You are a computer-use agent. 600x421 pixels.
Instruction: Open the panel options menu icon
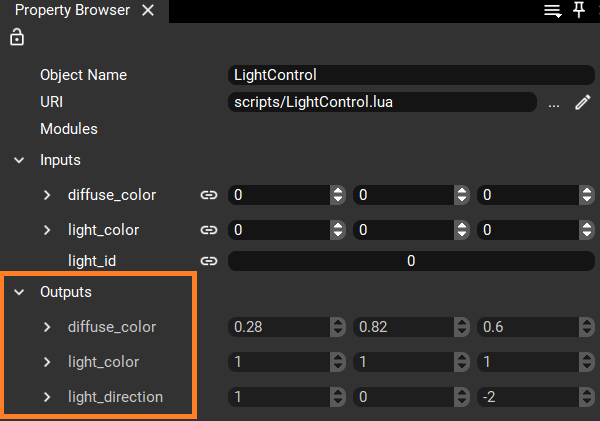pyautogui.click(x=552, y=11)
